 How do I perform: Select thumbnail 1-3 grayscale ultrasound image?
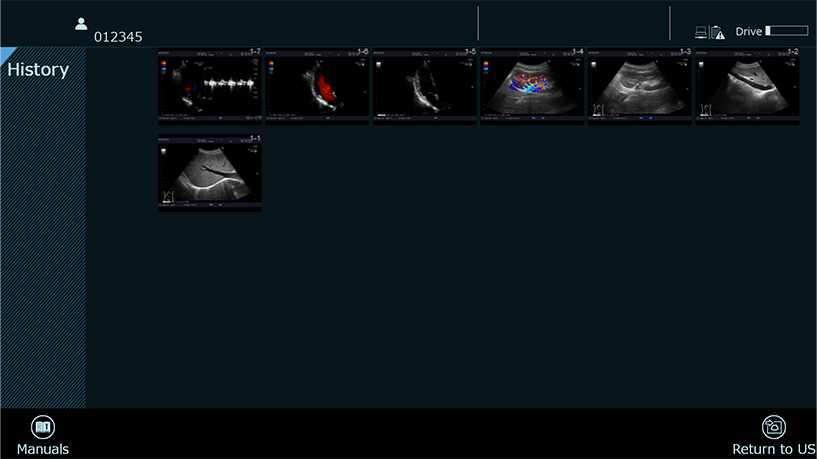639,86
